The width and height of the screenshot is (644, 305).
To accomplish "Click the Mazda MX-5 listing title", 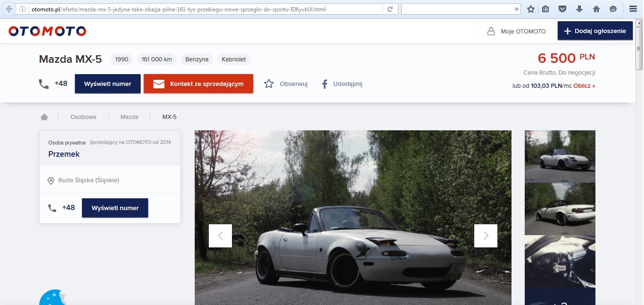I will pos(70,59).
